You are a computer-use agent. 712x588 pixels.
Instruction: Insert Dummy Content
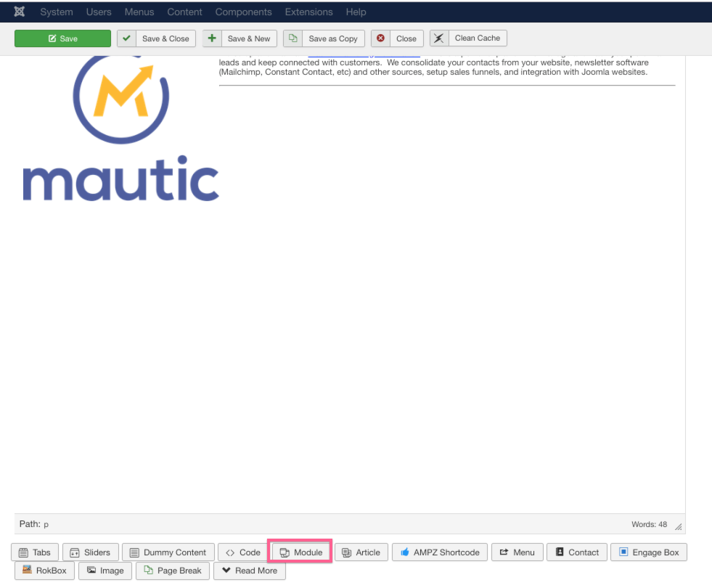[x=168, y=552]
